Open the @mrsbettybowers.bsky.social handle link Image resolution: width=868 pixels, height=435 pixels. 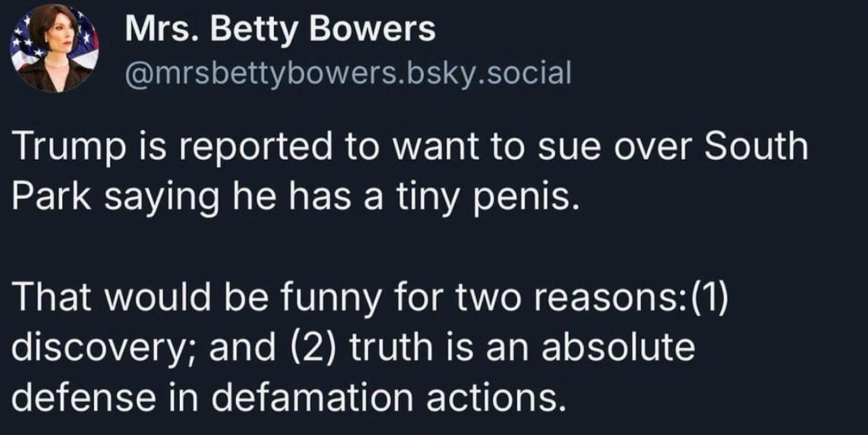point(349,72)
